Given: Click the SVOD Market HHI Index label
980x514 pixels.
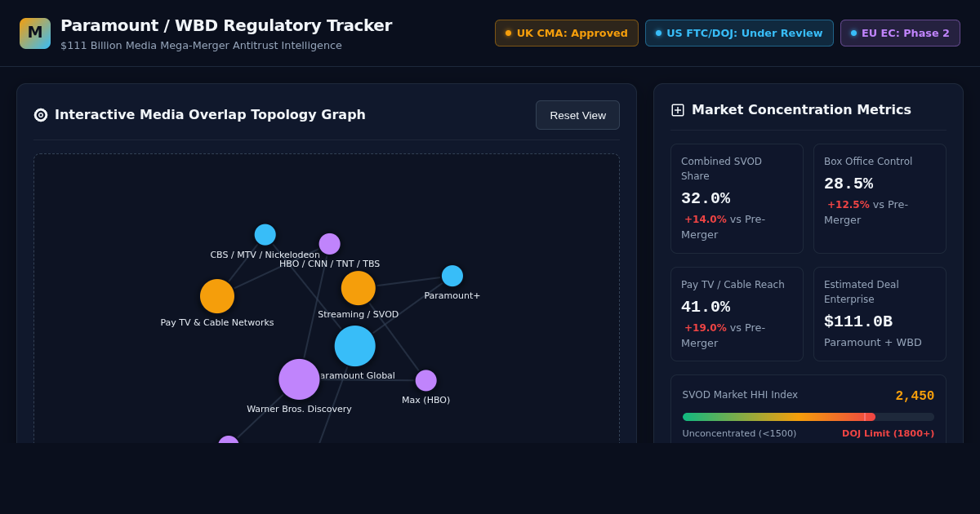Looking at the screenshot, I should (740, 395).
